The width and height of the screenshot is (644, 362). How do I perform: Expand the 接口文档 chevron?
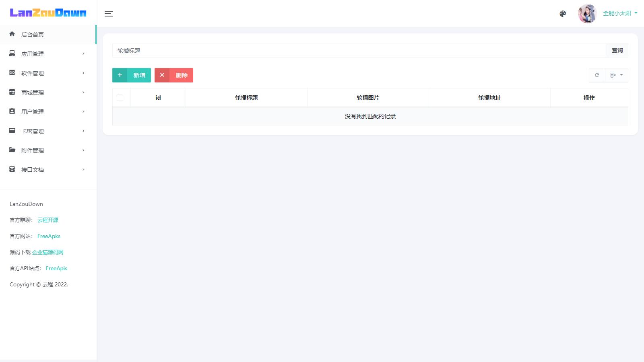click(83, 170)
